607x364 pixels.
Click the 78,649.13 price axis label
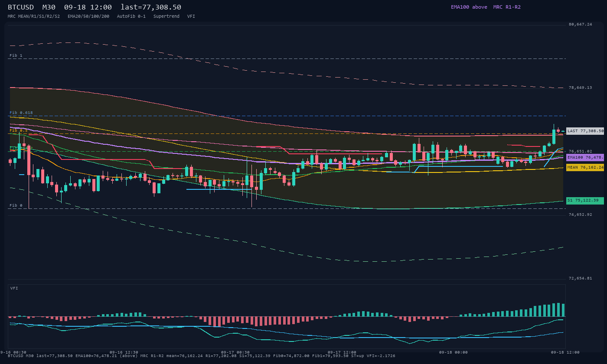[x=580, y=88]
